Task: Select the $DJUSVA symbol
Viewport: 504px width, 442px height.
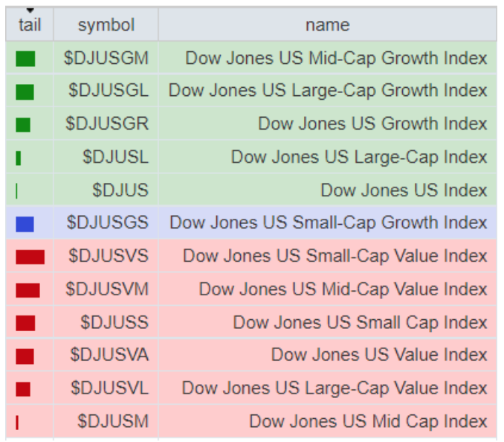Action: tap(109, 355)
